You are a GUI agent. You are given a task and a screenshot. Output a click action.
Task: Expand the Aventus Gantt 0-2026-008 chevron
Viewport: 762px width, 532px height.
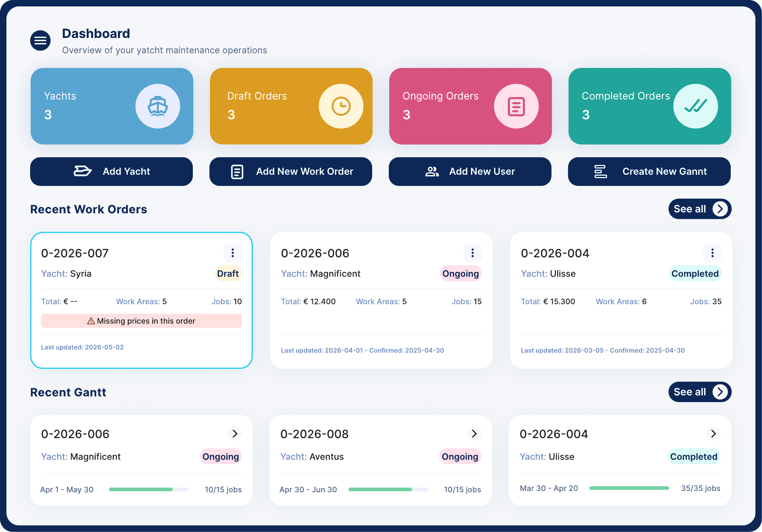474,433
